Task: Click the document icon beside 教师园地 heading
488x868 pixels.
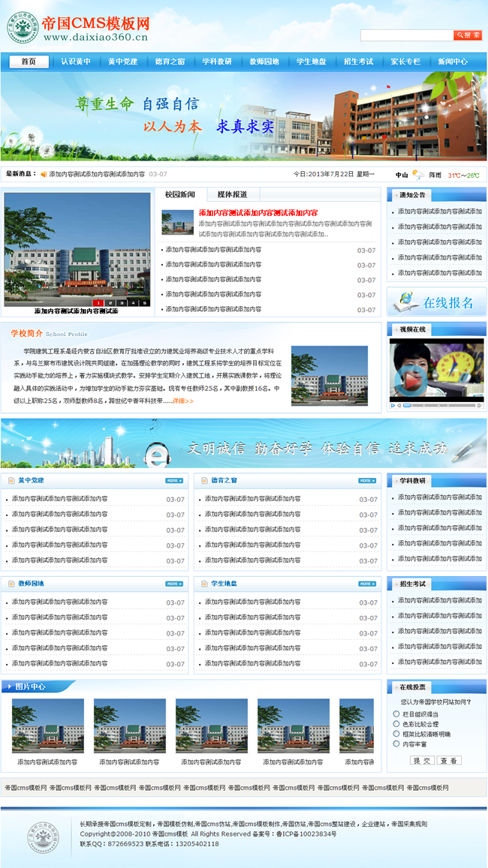Action: (x=11, y=584)
